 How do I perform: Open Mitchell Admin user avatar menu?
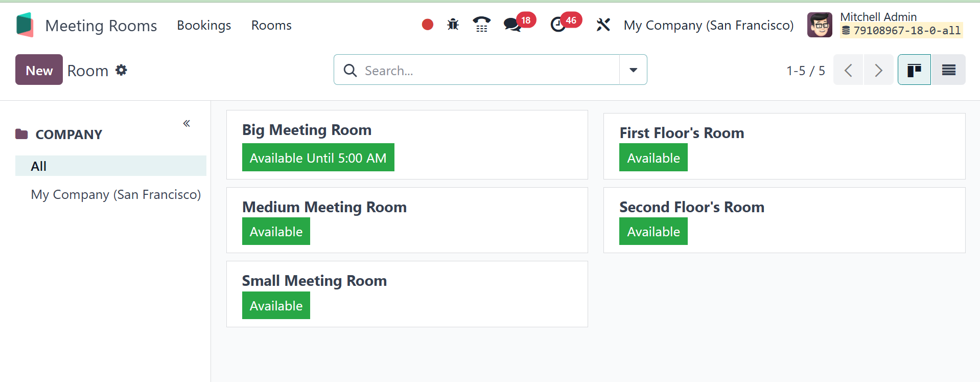coord(820,25)
